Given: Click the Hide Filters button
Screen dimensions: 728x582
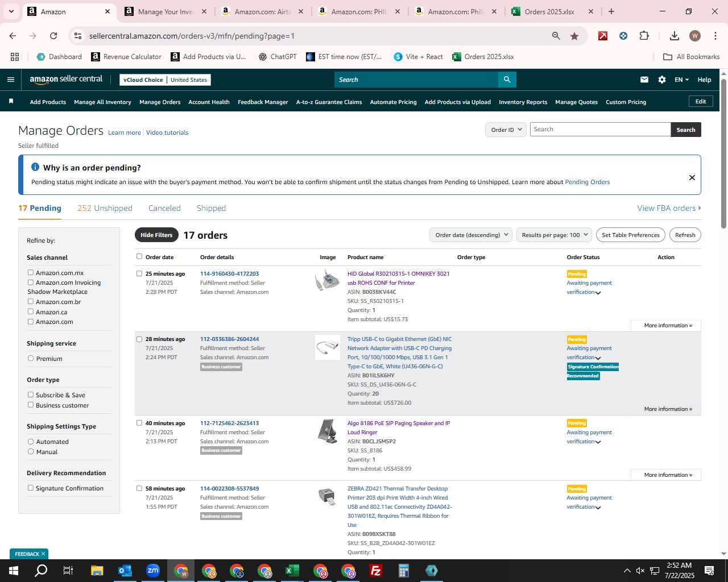Looking at the screenshot, I should pos(156,235).
